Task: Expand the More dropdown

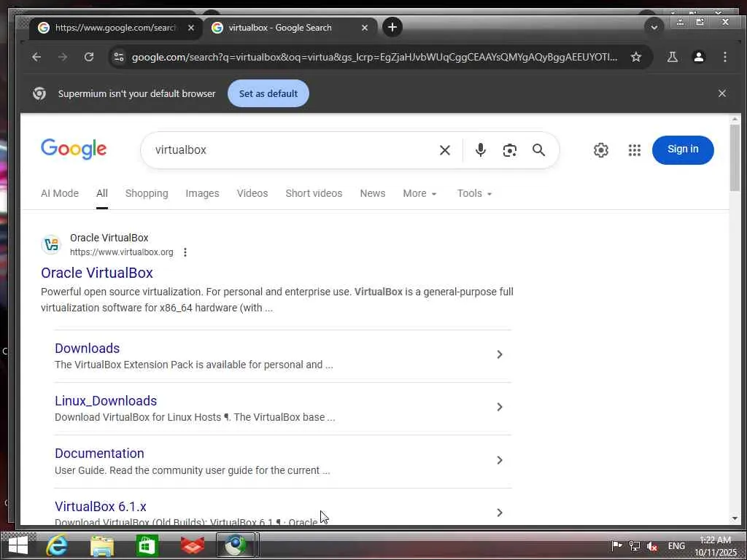Action: pyautogui.click(x=419, y=194)
